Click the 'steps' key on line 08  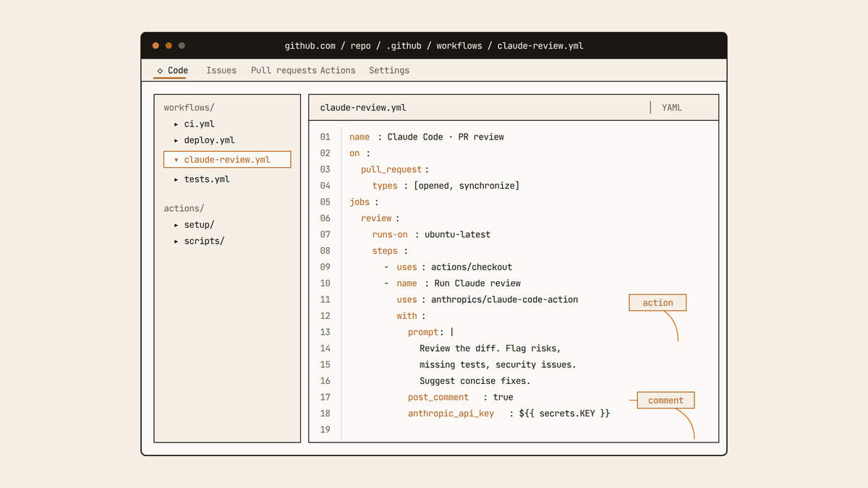[385, 251]
